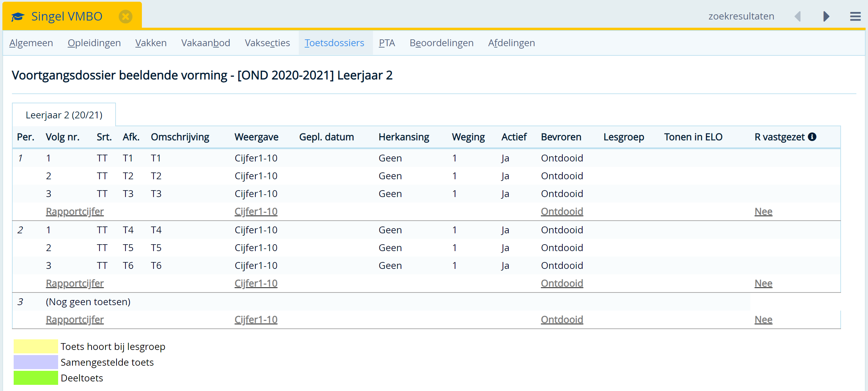The height and width of the screenshot is (391, 868).
Task: Click the yellow Toets hoort bij lesgroep swatch
Action: 36,346
